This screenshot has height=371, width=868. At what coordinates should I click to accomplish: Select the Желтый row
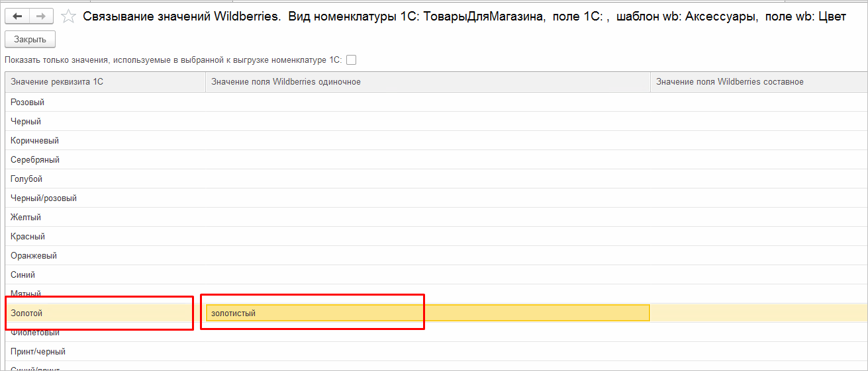coord(437,218)
